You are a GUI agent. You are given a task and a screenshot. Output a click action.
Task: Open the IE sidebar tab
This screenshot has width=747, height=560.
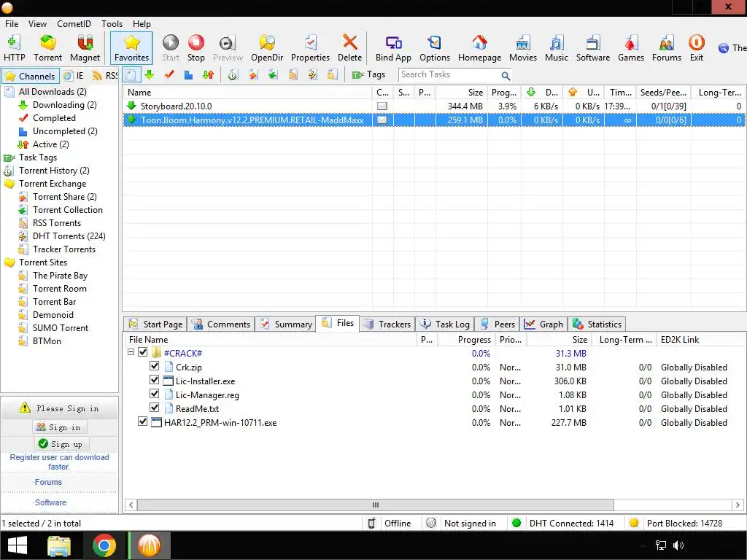[74, 76]
